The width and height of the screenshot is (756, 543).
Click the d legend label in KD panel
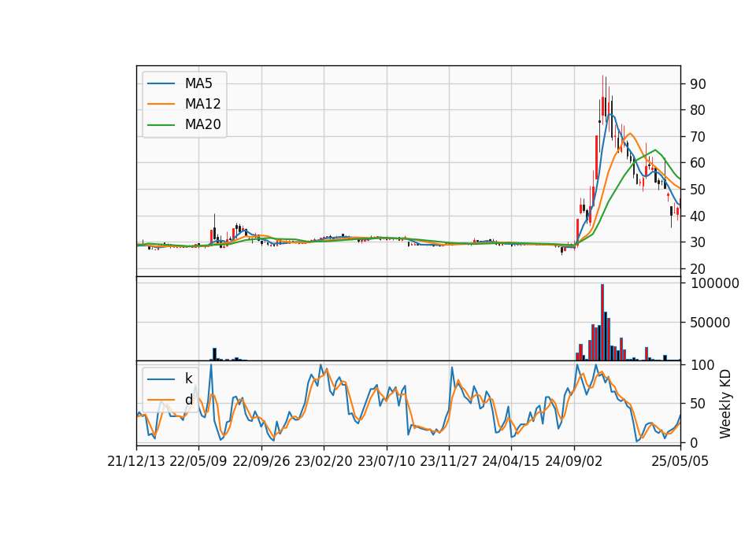tap(189, 400)
